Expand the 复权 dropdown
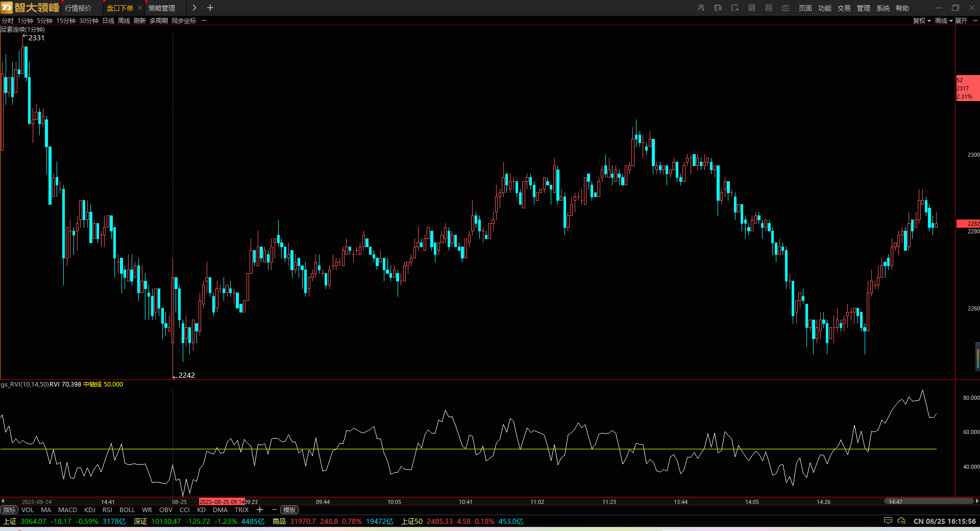The image size is (980, 531). 922,20
